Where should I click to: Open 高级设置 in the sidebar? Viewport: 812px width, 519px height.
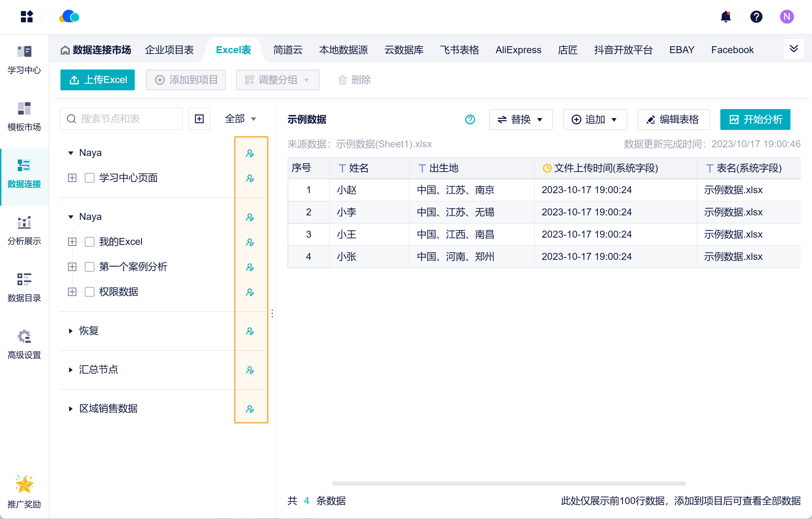tap(24, 344)
